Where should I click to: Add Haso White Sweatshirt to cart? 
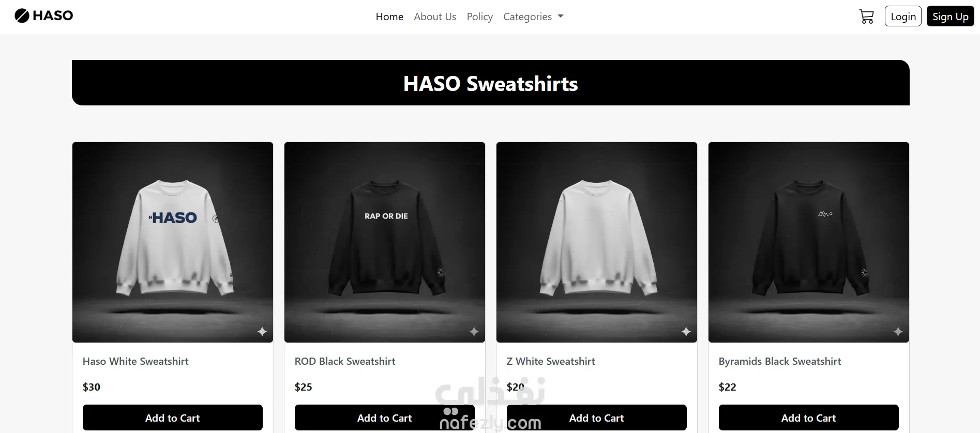[x=173, y=417]
